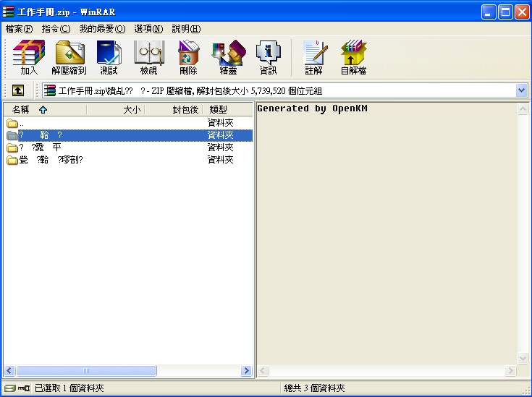
Task: Sort by 名稱 column header
Action: 45,109
